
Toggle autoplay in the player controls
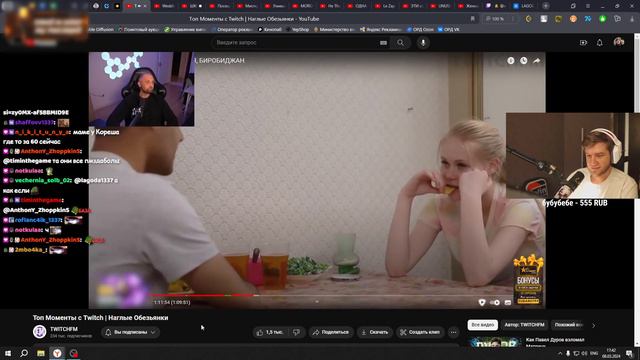(495, 302)
